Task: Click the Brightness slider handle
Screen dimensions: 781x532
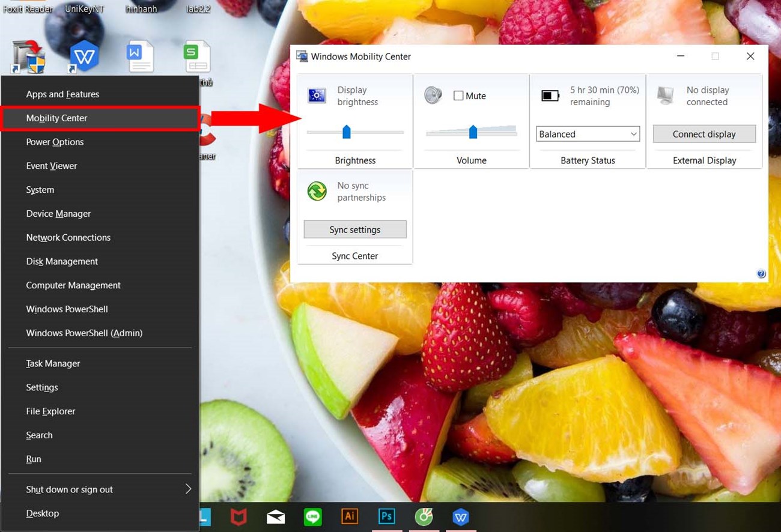Action: point(346,131)
